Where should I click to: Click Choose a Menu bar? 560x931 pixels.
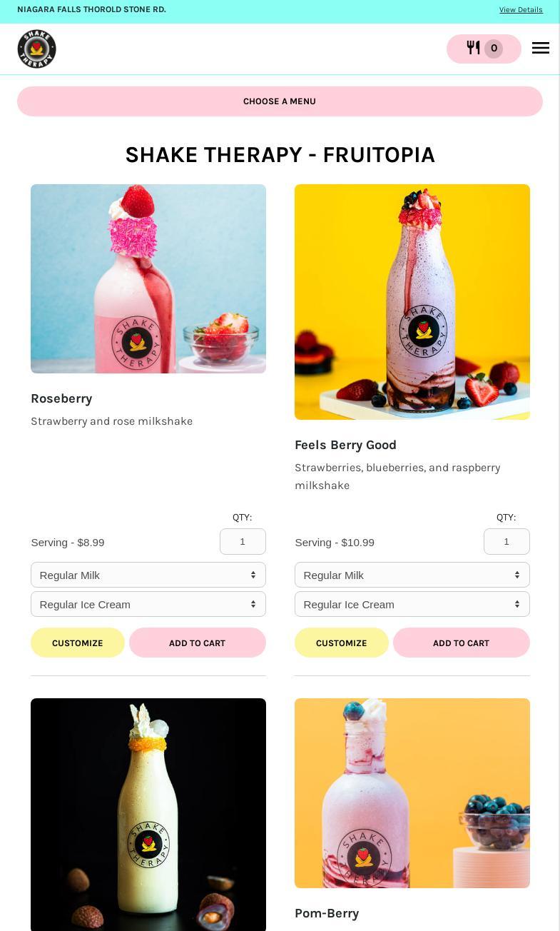[x=280, y=101]
